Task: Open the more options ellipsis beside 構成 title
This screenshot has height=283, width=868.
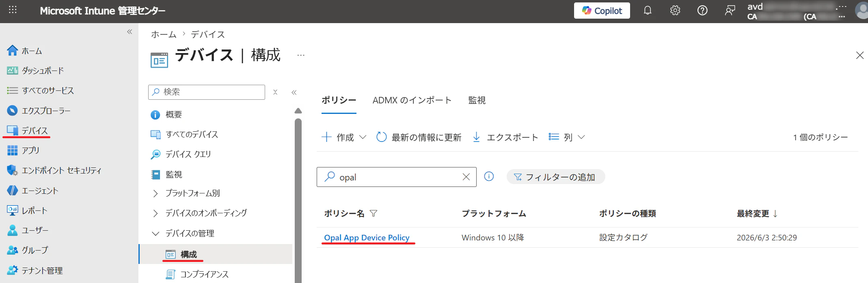Action: click(x=301, y=55)
